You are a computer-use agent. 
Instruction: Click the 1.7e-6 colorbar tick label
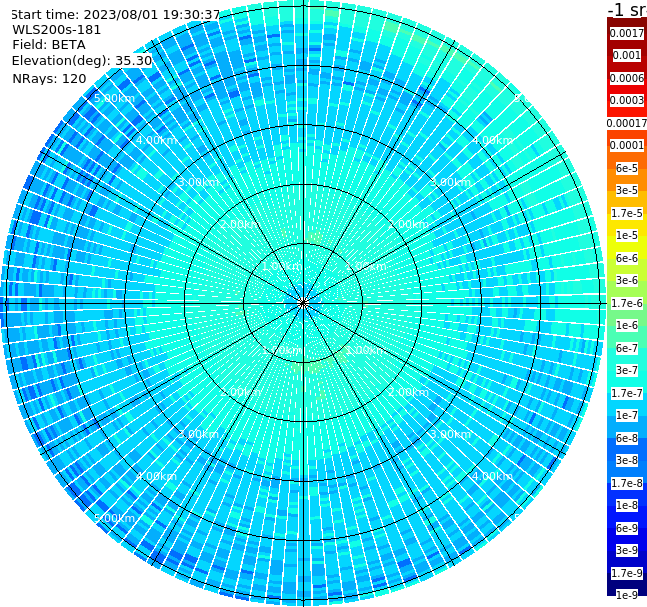(626, 303)
